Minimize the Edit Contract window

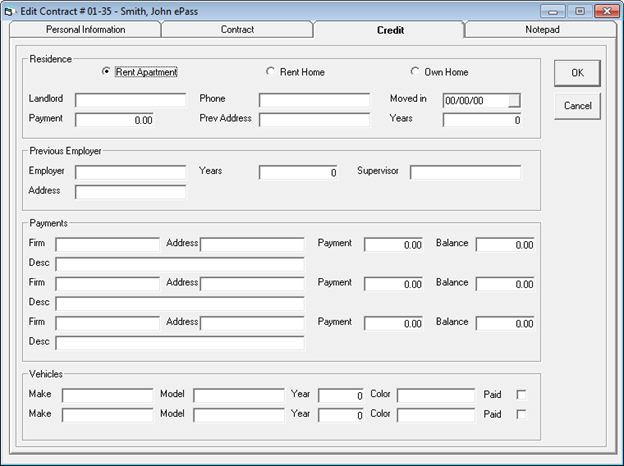click(x=553, y=12)
